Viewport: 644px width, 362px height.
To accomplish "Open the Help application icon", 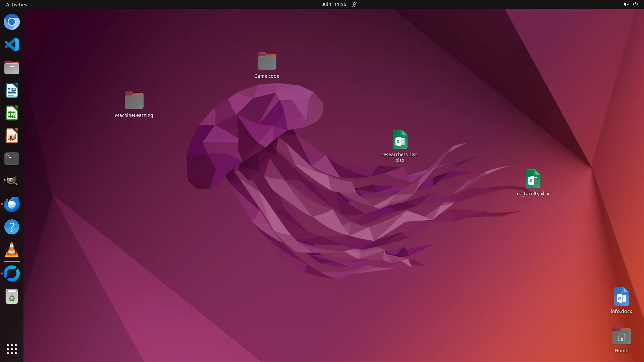I will pos(12,227).
